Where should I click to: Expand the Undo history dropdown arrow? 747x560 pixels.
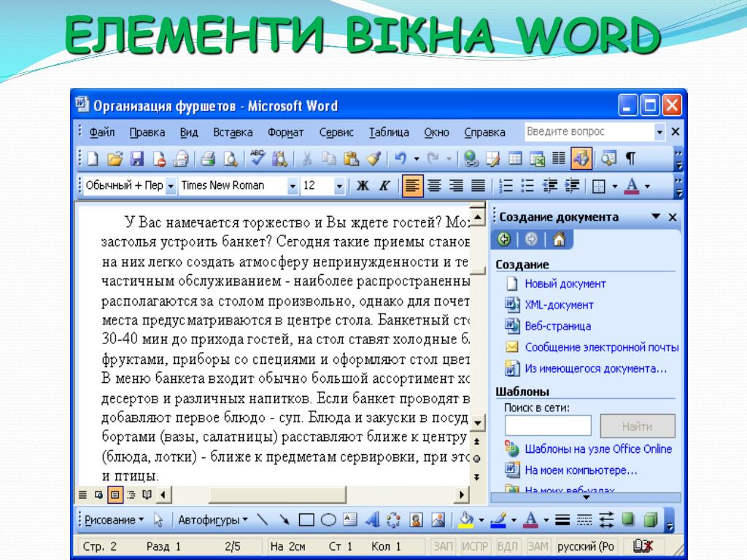click(x=417, y=158)
